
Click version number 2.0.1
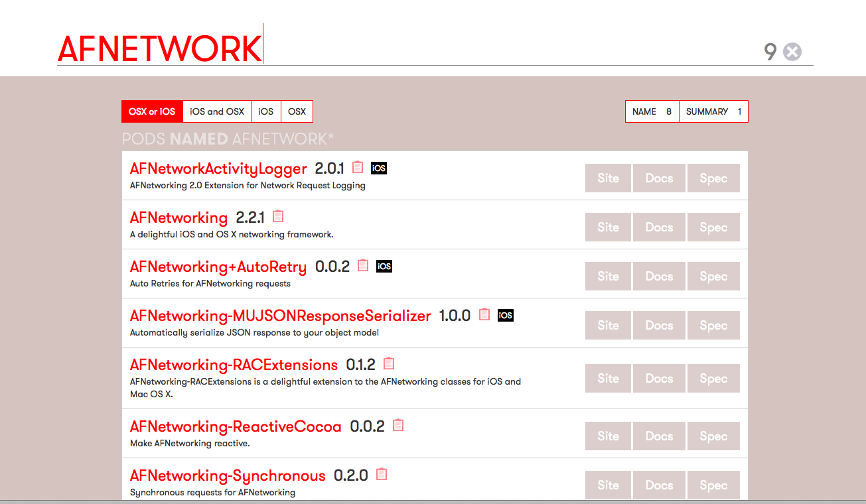(x=329, y=168)
